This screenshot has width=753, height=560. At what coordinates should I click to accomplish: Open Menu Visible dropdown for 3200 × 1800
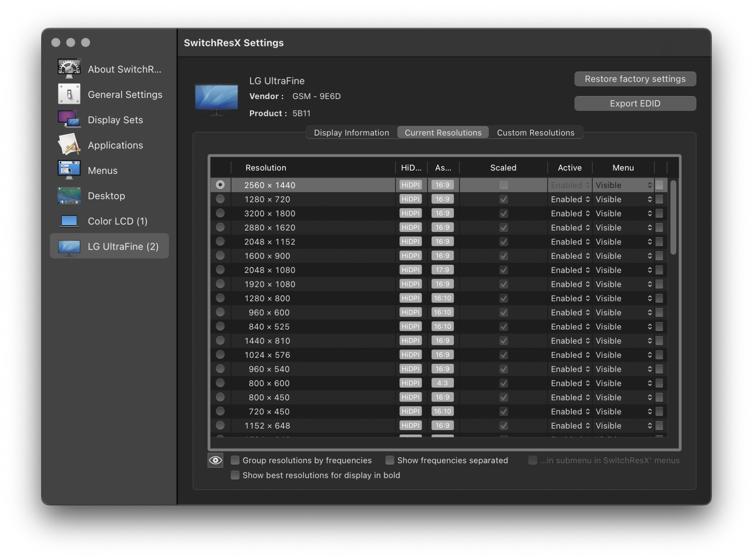pos(623,213)
